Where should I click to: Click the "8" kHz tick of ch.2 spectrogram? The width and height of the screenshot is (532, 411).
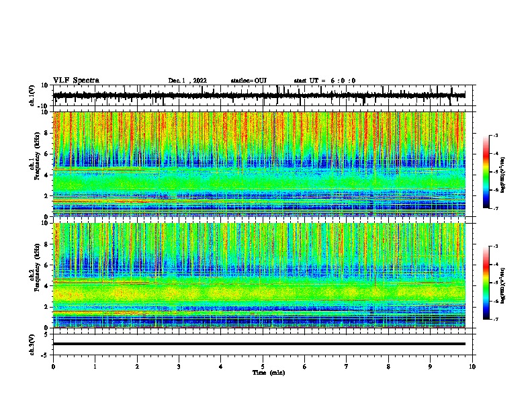(x=46, y=244)
